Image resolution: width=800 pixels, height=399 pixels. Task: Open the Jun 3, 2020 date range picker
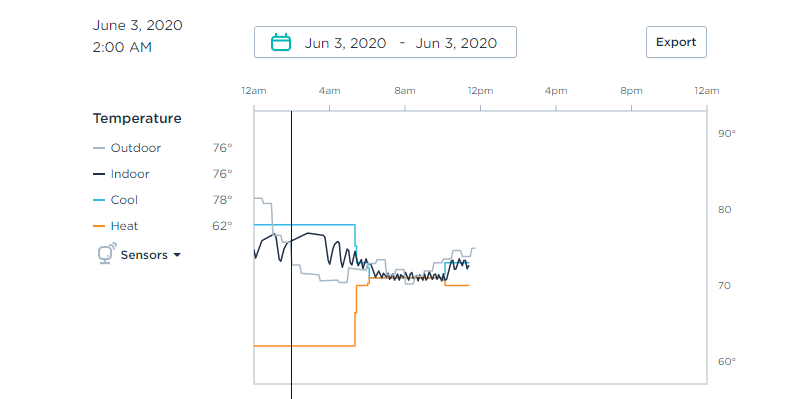(x=385, y=42)
